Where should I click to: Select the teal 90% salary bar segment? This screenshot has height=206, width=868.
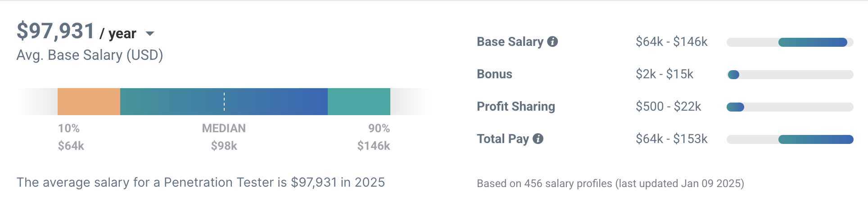[359, 102]
